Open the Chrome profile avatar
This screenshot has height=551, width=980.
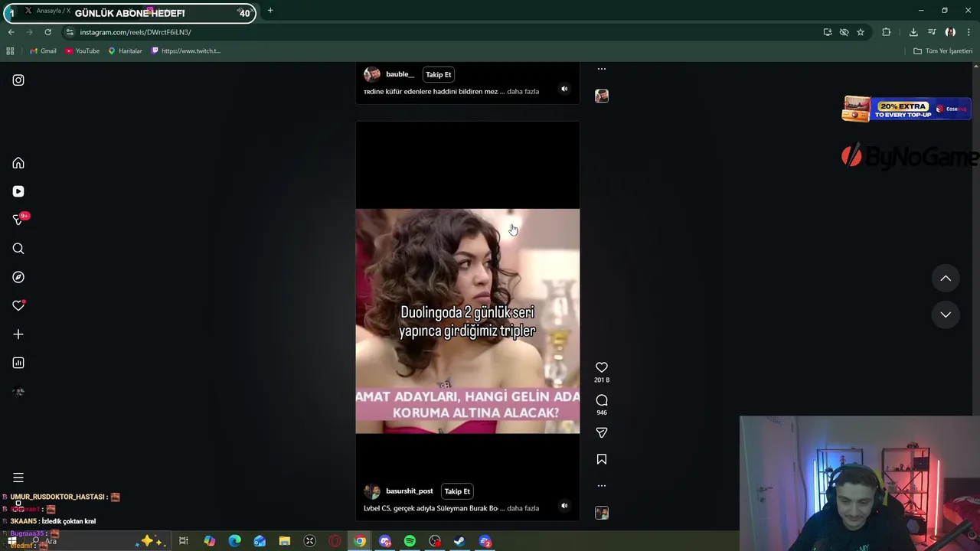(950, 32)
